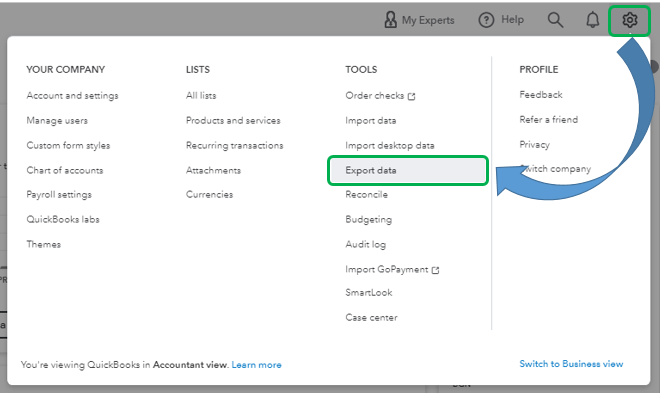The width and height of the screenshot is (660, 393).
Task: Open Products and services
Action: click(233, 120)
